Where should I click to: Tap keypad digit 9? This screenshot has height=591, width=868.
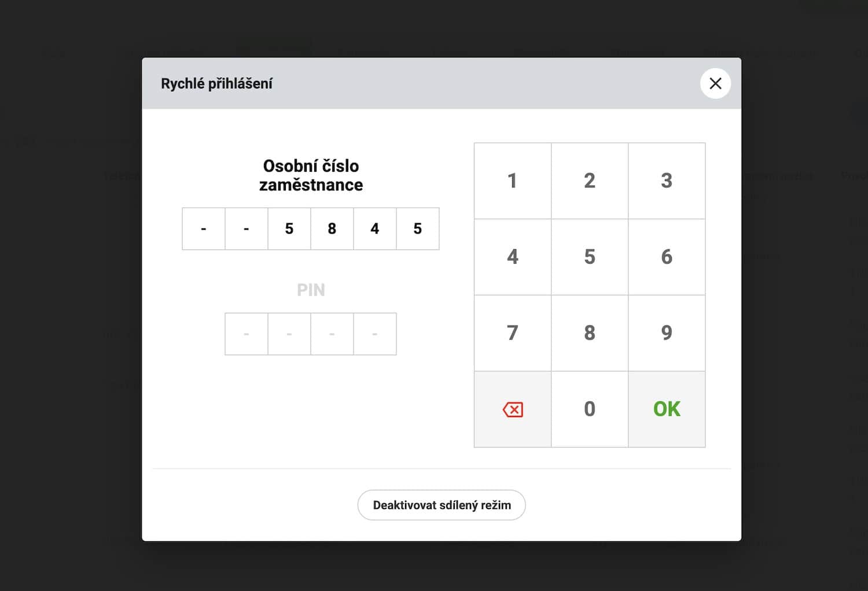[x=667, y=333]
